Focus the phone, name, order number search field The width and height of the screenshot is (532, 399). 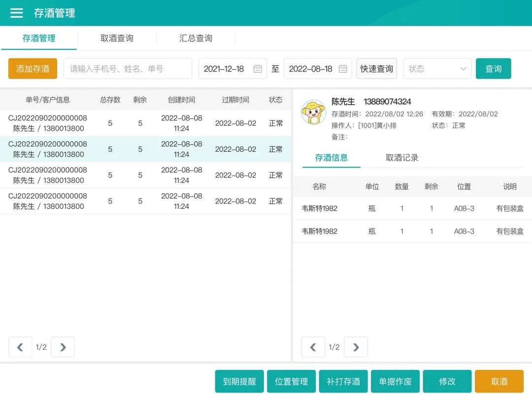pos(128,69)
